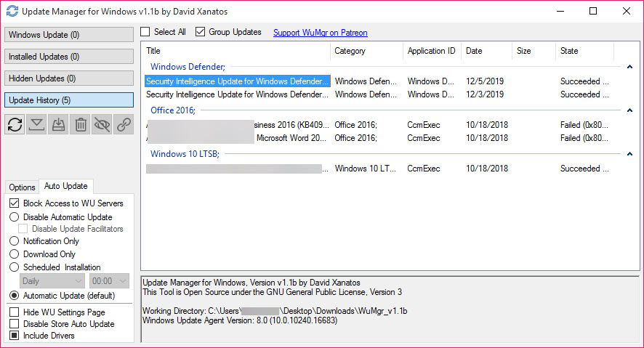Click the hide updates eye icon
The image size is (644, 348).
point(102,124)
